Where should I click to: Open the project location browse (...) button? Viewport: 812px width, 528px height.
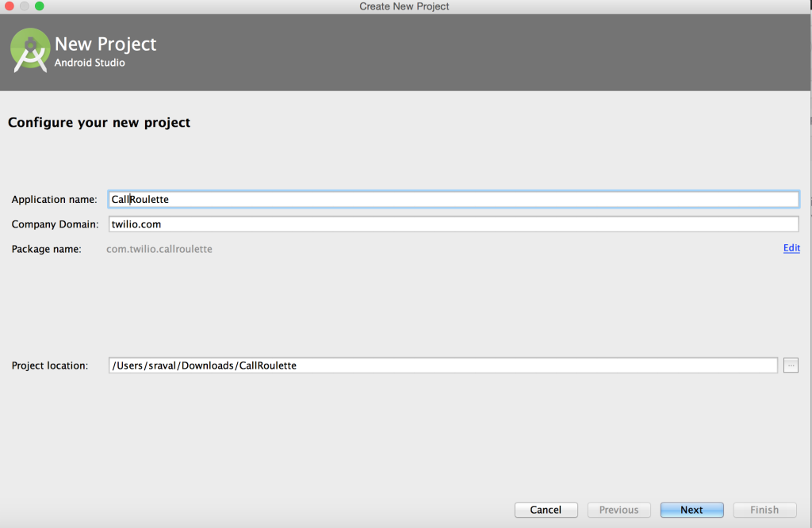pyautogui.click(x=791, y=365)
